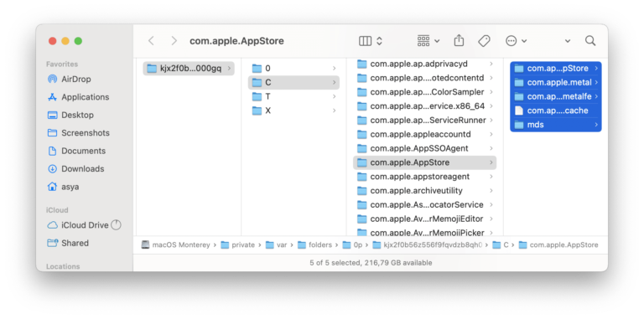Viewport: 644px width, 319px height.
Task: Open asya home folder in sidebar
Action: coord(63,187)
